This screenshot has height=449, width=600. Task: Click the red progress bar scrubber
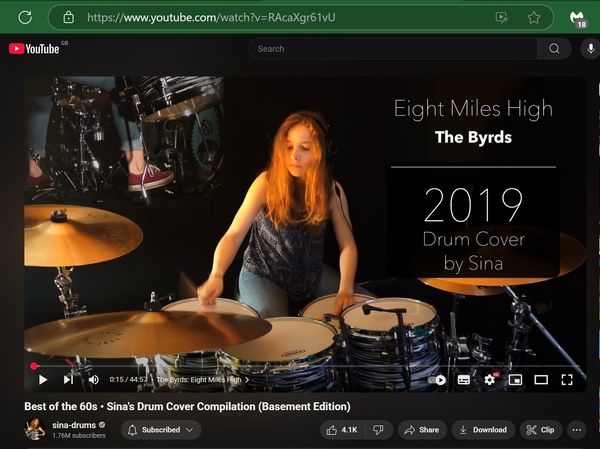click(x=34, y=366)
